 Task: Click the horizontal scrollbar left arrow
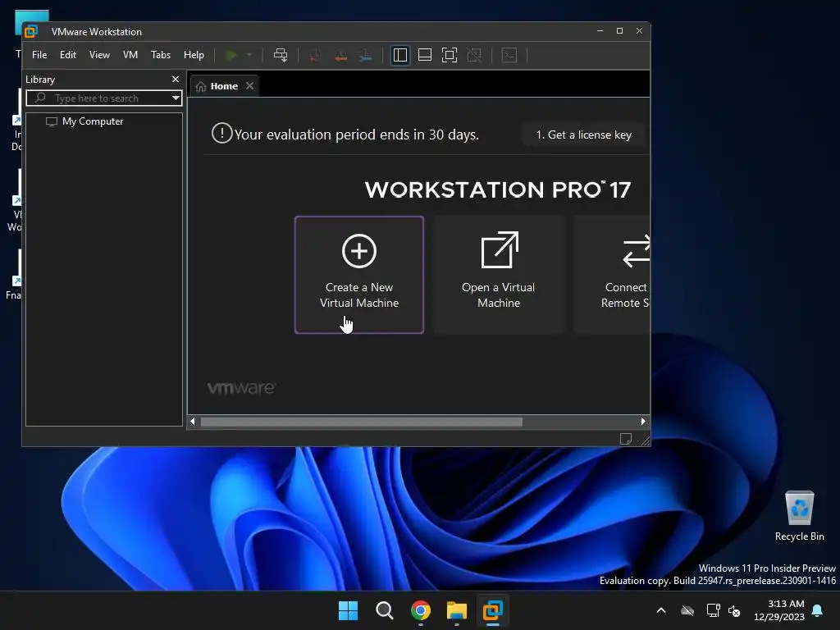(193, 422)
